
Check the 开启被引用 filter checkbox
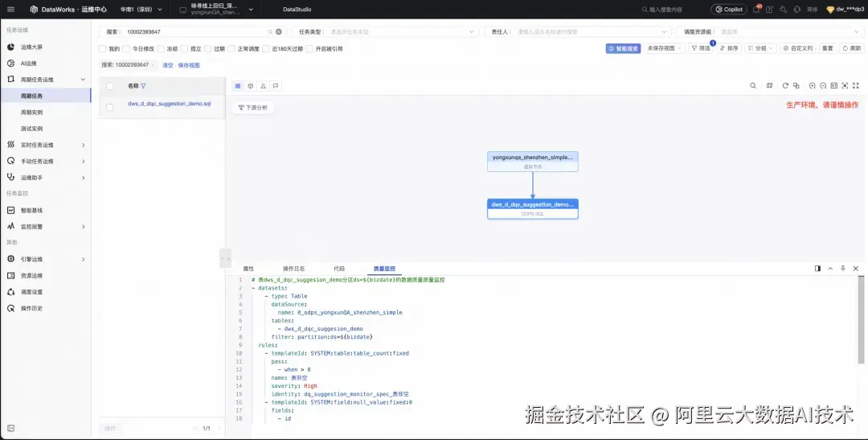(309, 49)
